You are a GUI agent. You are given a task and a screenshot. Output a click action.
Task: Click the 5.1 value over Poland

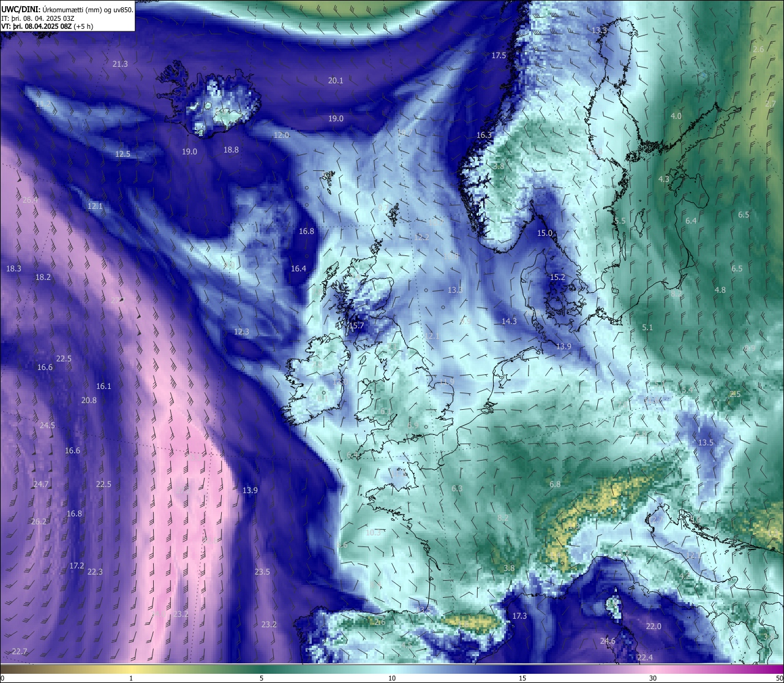point(647,327)
